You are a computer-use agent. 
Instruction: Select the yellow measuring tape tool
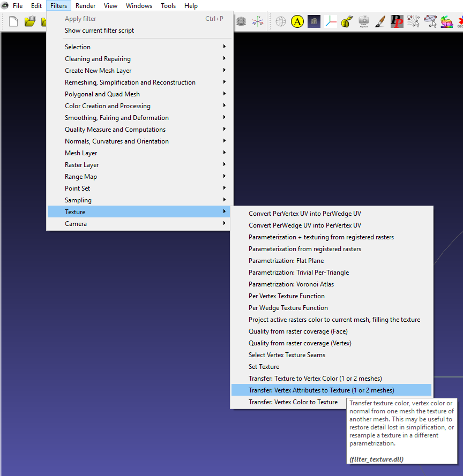pyautogui.click(x=347, y=21)
